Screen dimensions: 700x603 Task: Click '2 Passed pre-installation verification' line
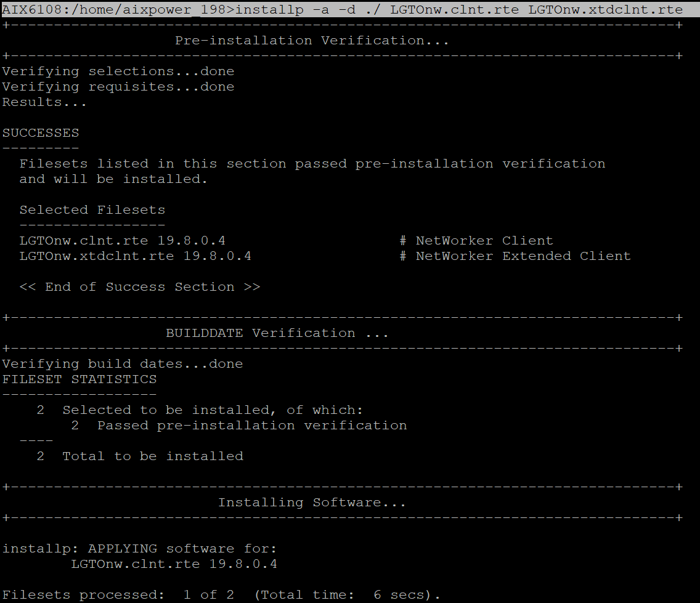point(239,426)
